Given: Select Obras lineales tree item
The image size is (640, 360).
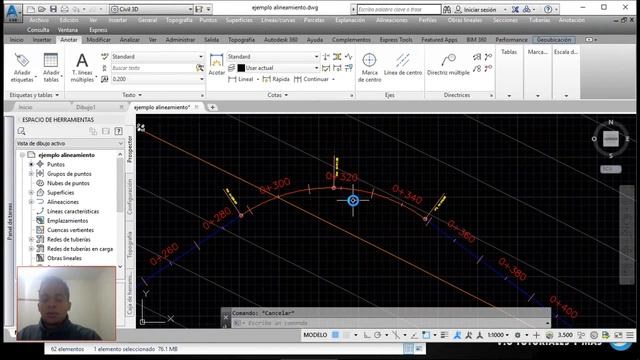Looking at the screenshot, I should [x=64, y=258].
